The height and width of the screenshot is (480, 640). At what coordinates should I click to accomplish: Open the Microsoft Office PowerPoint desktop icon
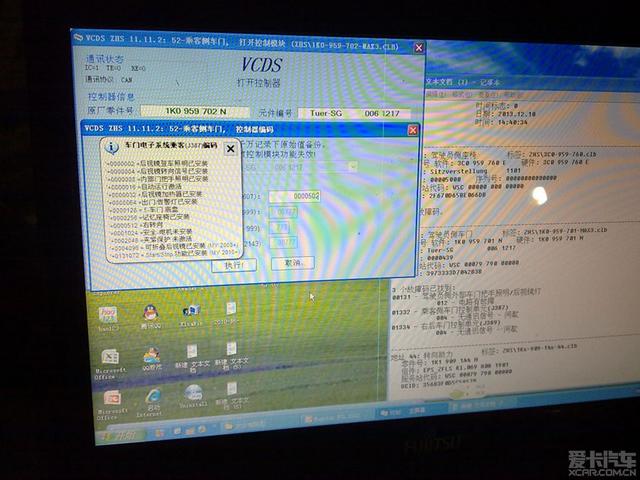(112, 398)
